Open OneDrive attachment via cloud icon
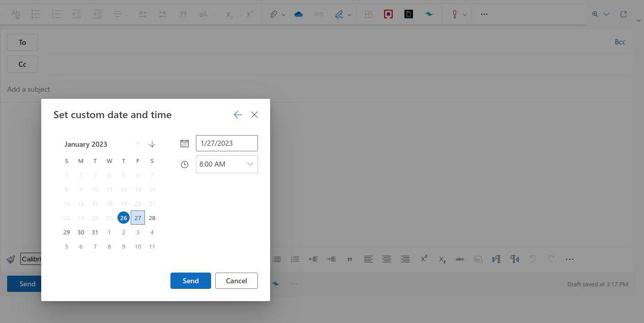 coord(299,14)
